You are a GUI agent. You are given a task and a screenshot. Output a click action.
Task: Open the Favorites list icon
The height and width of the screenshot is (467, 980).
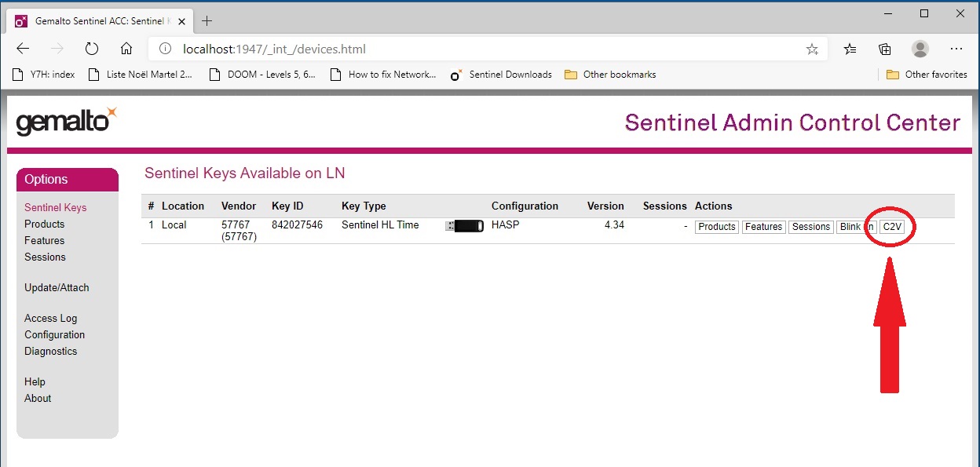[x=850, y=49]
